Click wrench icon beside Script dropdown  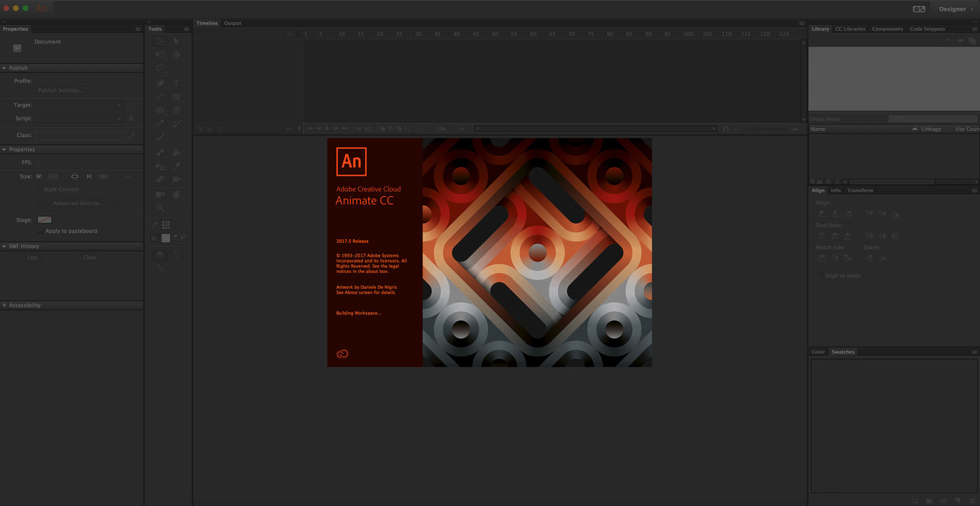coord(131,119)
